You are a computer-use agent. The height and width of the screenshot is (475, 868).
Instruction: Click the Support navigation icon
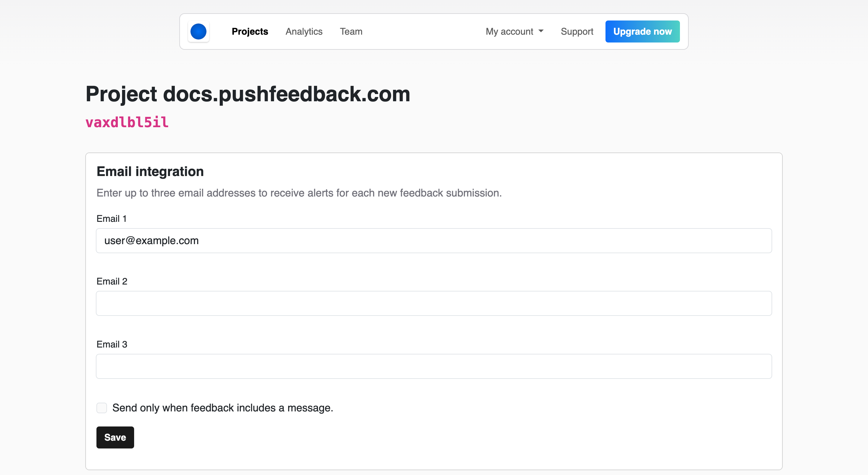pos(577,32)
